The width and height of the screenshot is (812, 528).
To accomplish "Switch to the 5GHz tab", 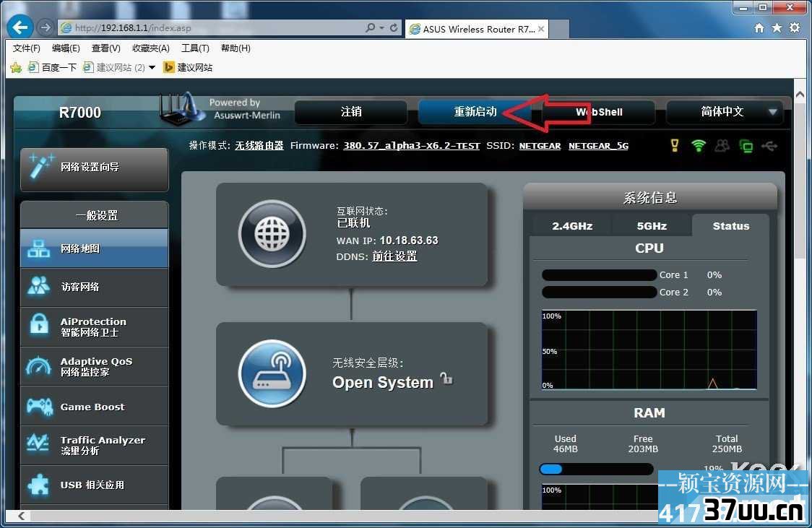I will pos(652,225).
